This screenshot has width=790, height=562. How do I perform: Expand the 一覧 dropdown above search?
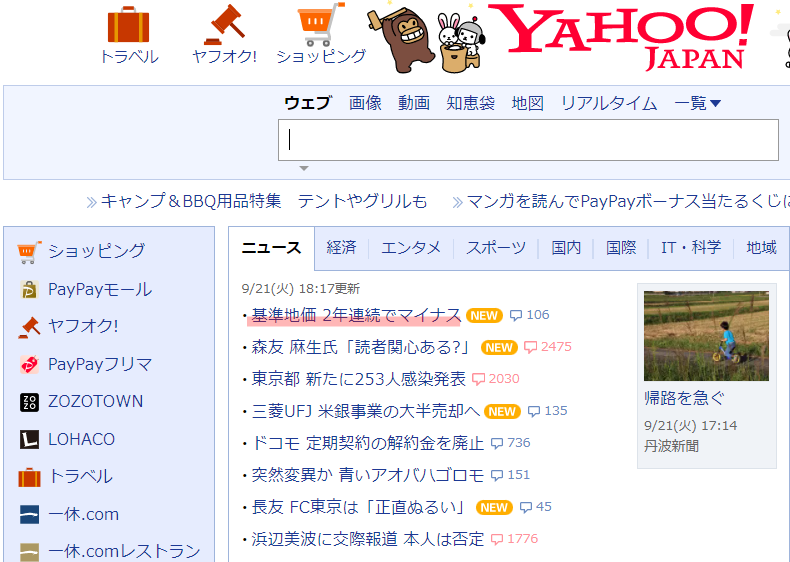pyautogui.click(x=697, y=103)
